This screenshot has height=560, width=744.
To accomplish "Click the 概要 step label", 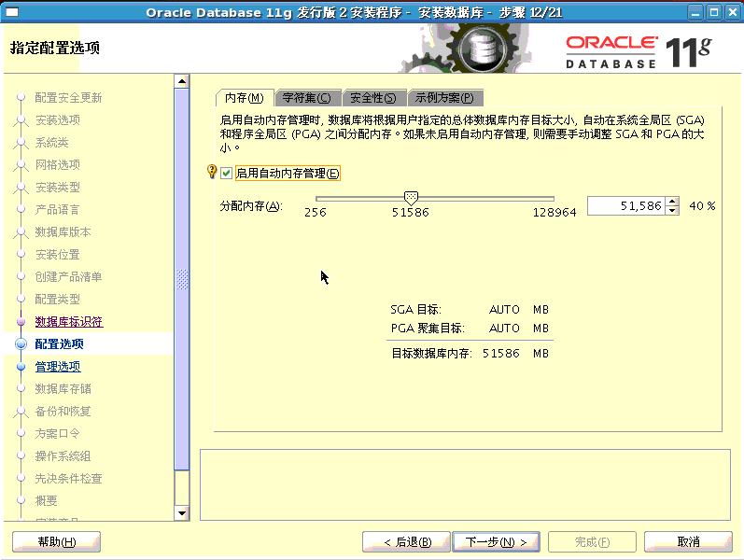I will click(47, 500).
